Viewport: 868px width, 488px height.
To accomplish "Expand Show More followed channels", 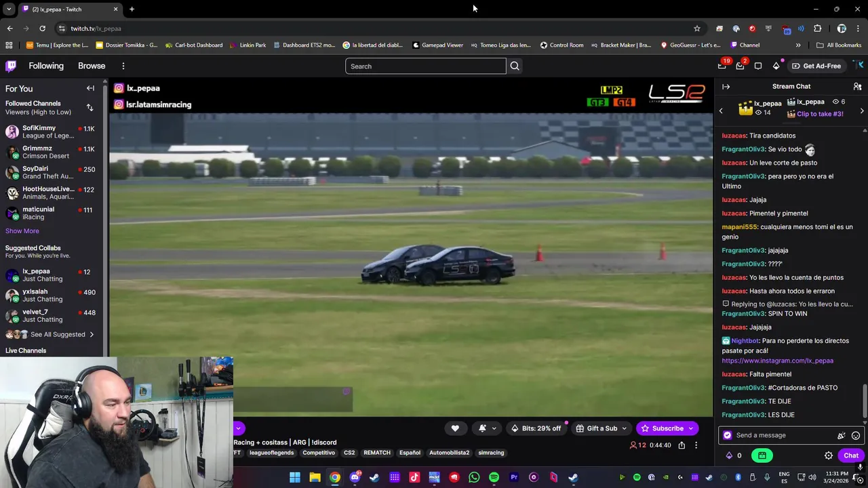I will tap(22, 231).
